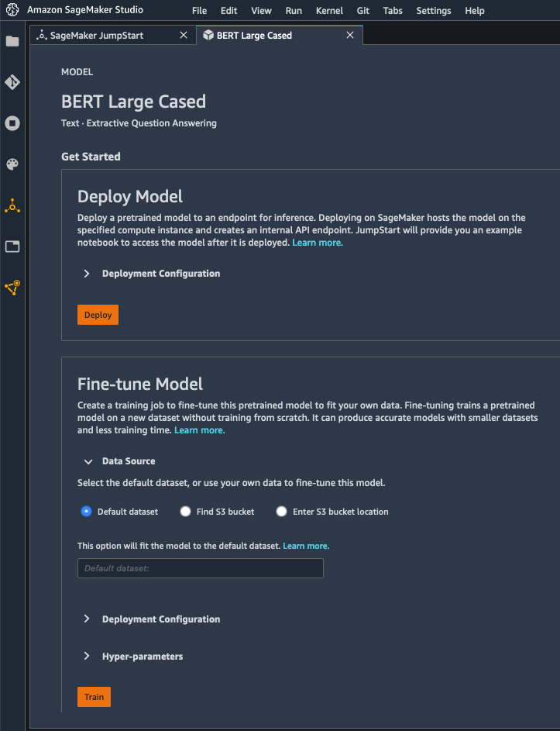Open the File Browser folder icon in sidebar
Viewport: 560px width, 731px height.
[x=12, y=41]
